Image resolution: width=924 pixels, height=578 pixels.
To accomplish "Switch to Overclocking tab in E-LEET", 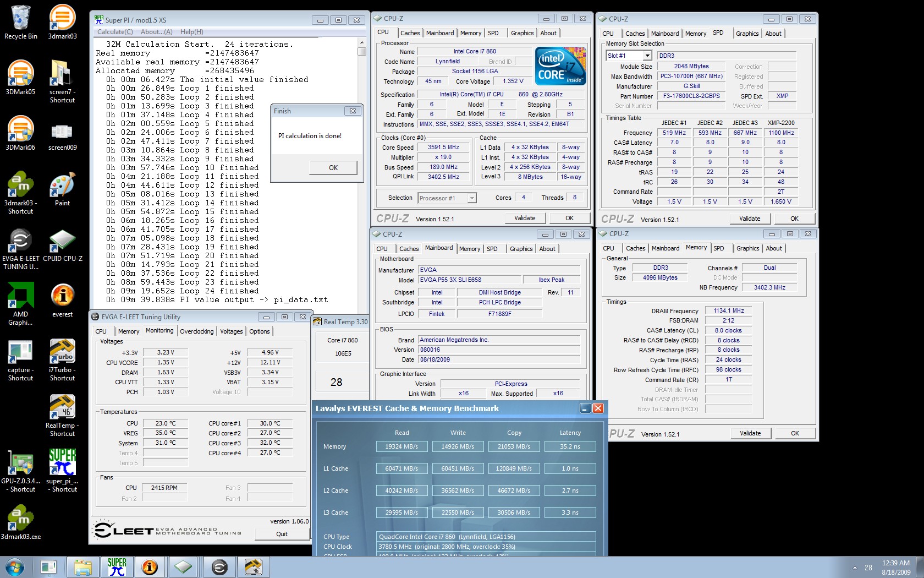I will pos(197,331).
